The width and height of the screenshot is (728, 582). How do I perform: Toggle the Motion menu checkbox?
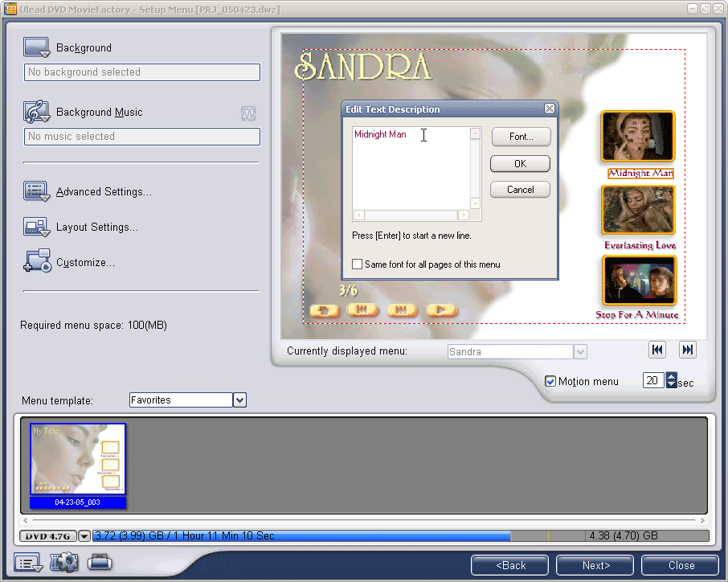coord(550,381)
